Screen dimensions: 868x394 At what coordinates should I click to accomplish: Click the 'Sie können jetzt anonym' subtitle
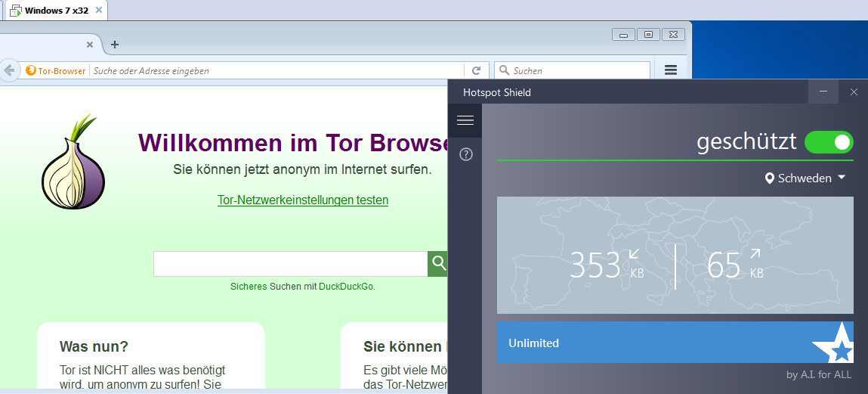302,169
